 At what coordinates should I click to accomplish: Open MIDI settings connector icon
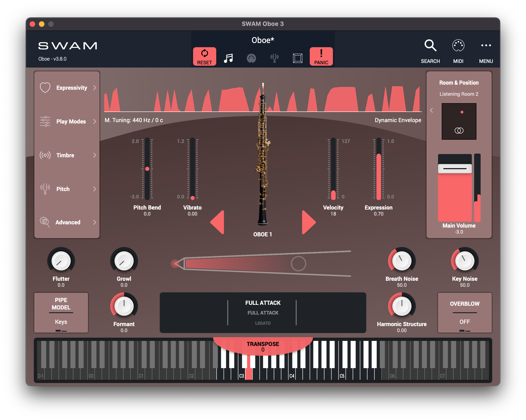pyautogui.click(x=458, y=46)
